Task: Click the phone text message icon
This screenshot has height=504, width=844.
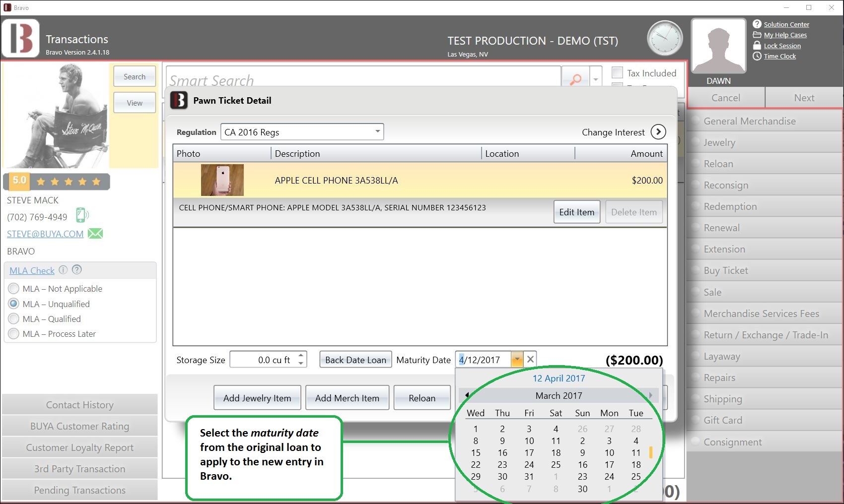Action: [x=82, y=215]
